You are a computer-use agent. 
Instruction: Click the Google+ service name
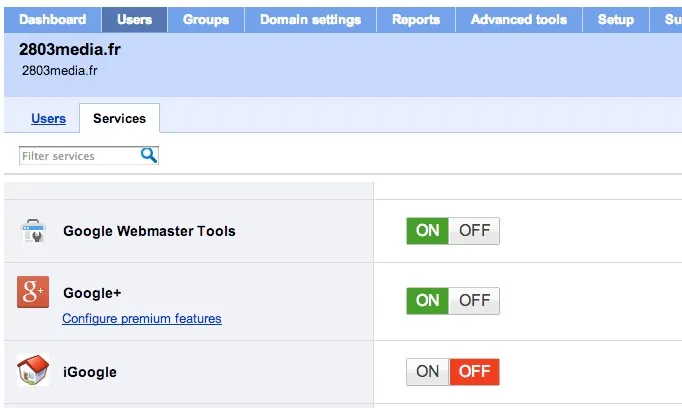point(92,293)
